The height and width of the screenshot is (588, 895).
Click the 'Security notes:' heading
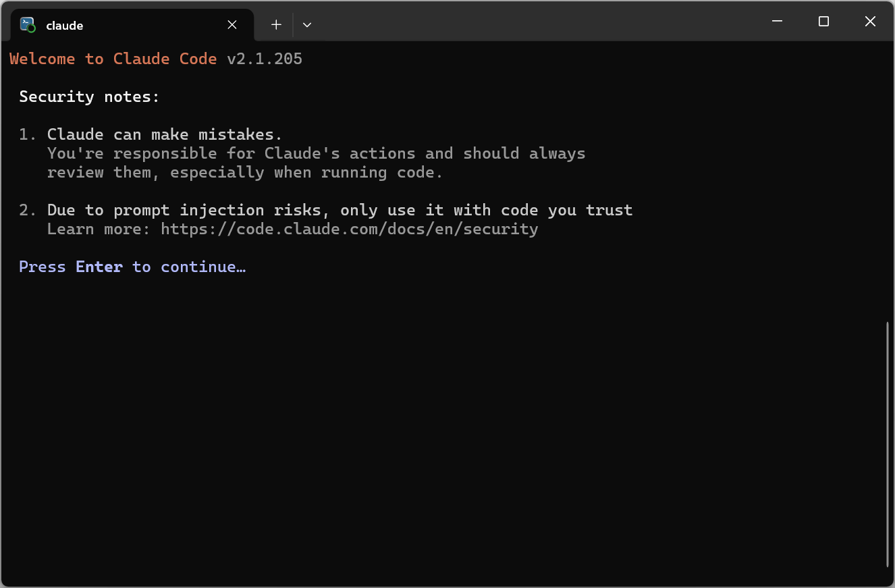[90, 97]
